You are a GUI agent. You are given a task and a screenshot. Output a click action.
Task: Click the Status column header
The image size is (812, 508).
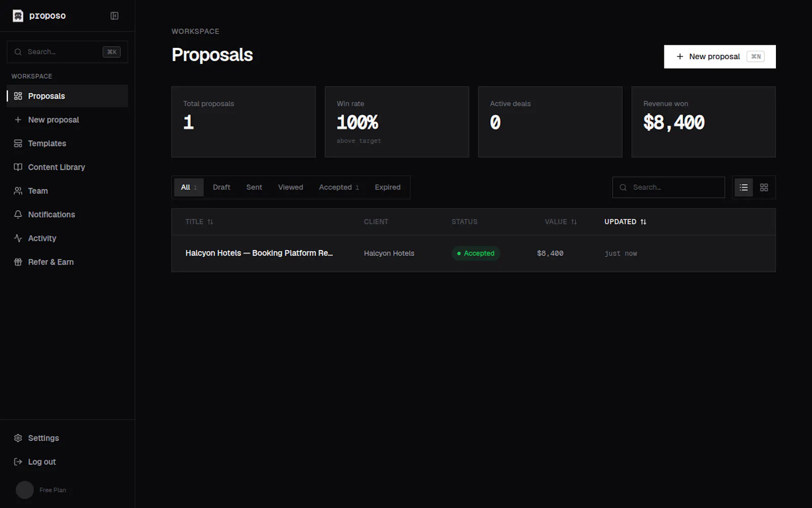pyautogui.click(x=464, y=222)
